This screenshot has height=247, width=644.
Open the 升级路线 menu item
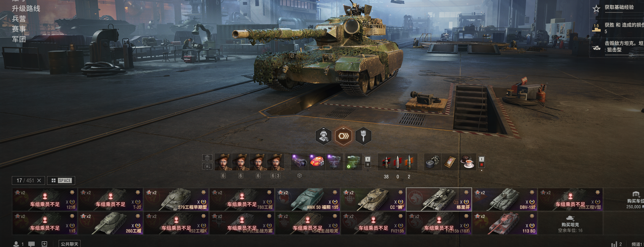point(26,9)
